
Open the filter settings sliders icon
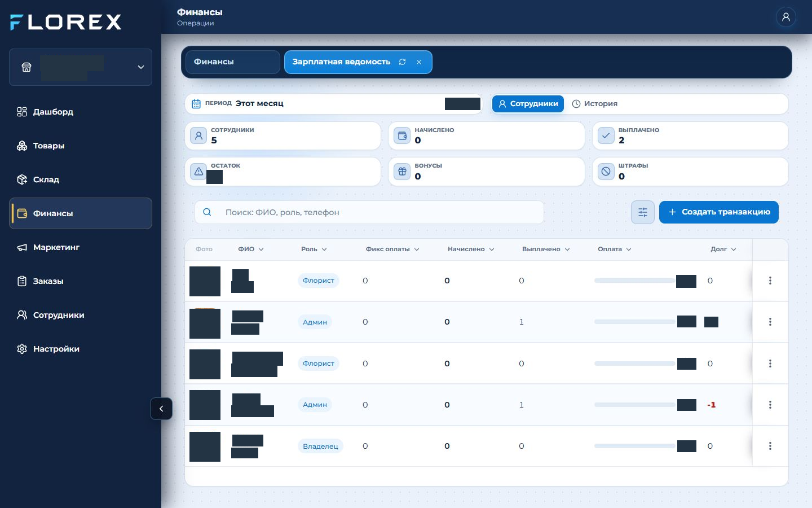click(x=643, y=212)
